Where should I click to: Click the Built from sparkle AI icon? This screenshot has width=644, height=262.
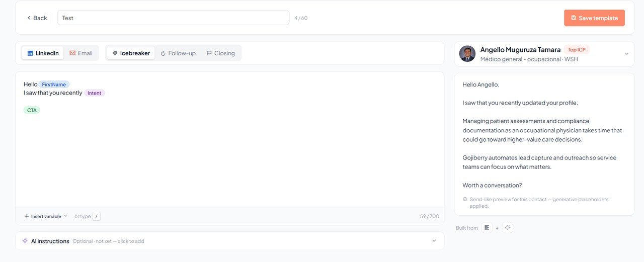(x=508, y=228)
